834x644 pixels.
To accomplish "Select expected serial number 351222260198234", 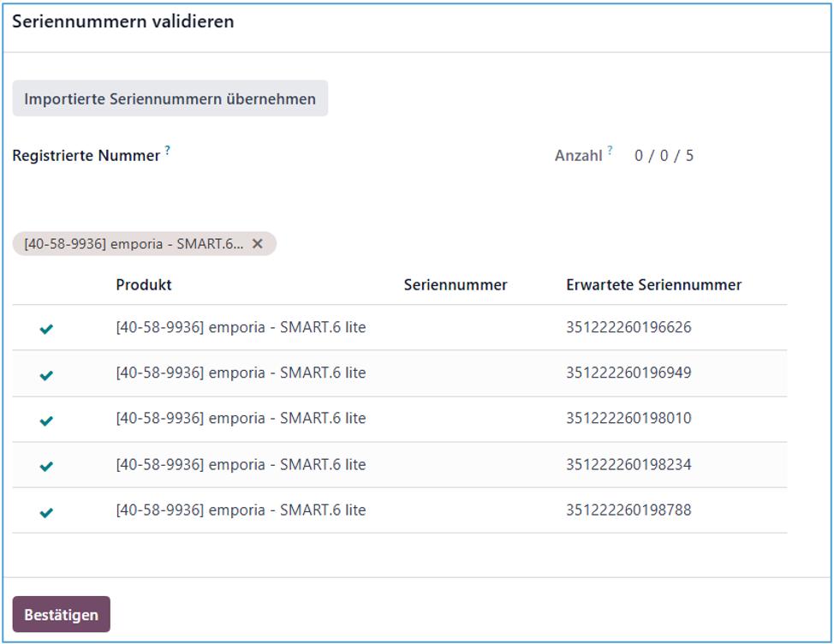I will tap(628, 465).
